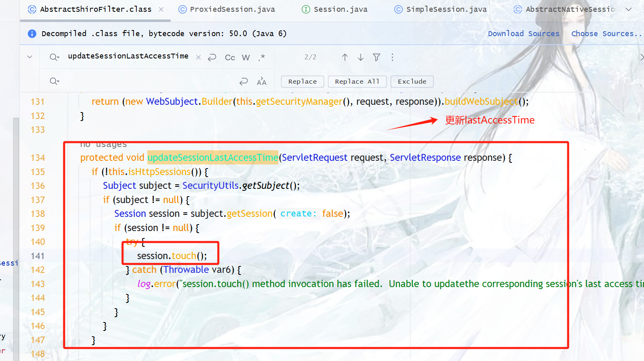Click line number 147 in gutter
Image resolution: width=644 pixels, height=361 pixels.
[38, 340]
